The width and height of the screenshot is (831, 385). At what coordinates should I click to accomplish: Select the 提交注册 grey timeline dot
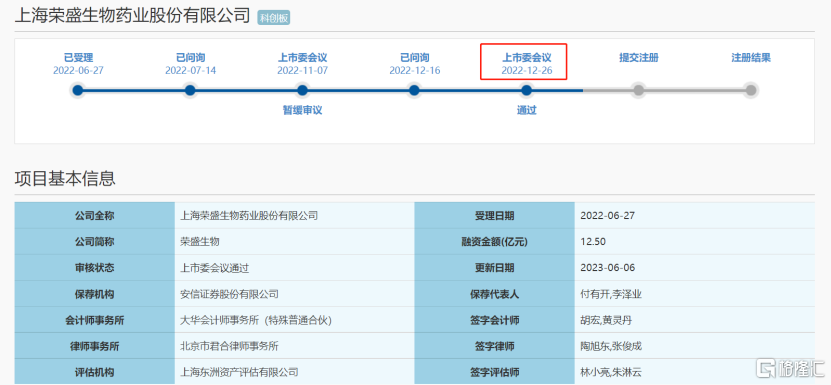[639, 91]
